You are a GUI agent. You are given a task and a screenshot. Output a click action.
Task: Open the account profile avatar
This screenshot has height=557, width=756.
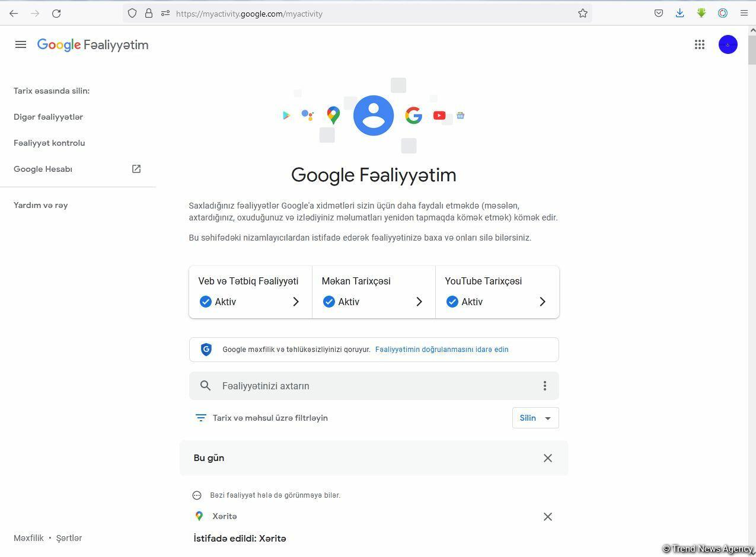pos(728,44)
